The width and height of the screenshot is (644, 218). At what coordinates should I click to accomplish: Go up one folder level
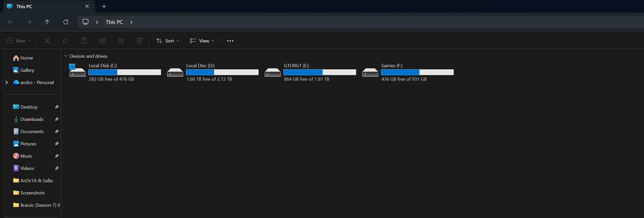tap(47, 22)
